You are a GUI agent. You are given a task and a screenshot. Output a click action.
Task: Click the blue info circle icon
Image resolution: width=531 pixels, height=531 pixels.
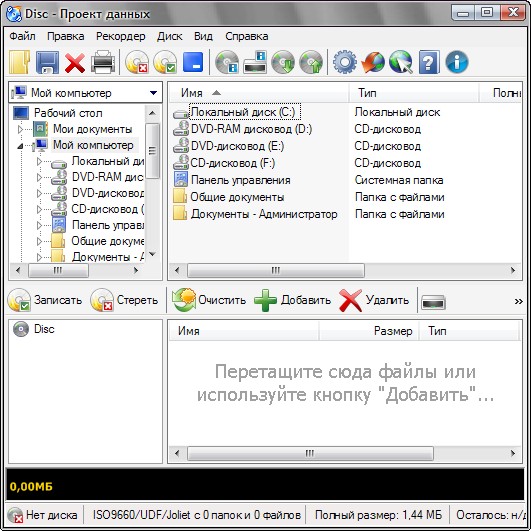[x=457, y=62]
